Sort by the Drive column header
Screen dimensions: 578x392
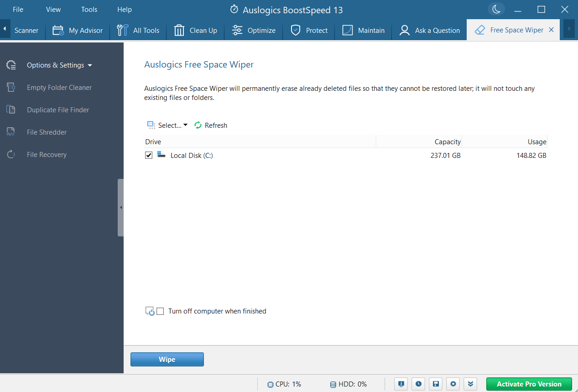point(260,141)
